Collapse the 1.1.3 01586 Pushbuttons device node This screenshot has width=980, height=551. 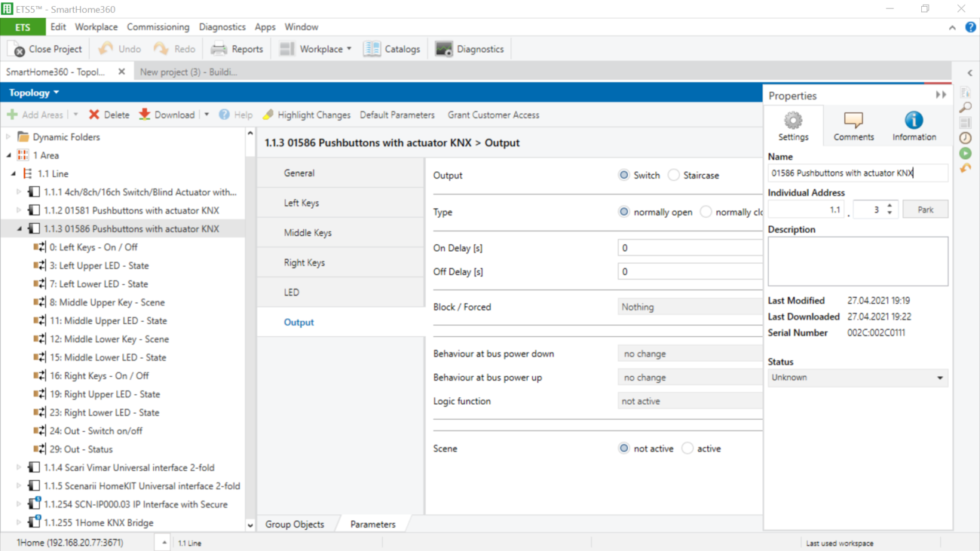pos(20,228)
